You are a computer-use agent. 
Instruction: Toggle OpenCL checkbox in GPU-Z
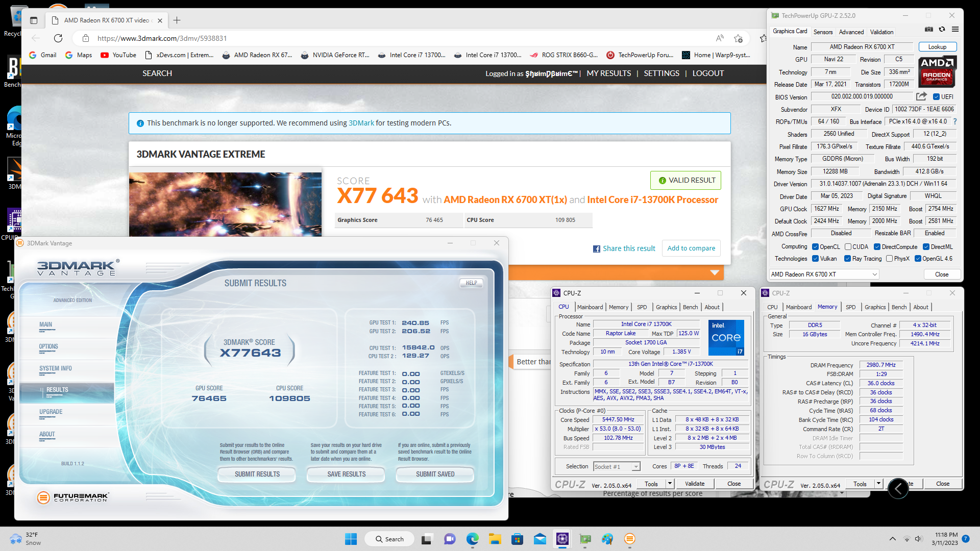tap(815, 247)
